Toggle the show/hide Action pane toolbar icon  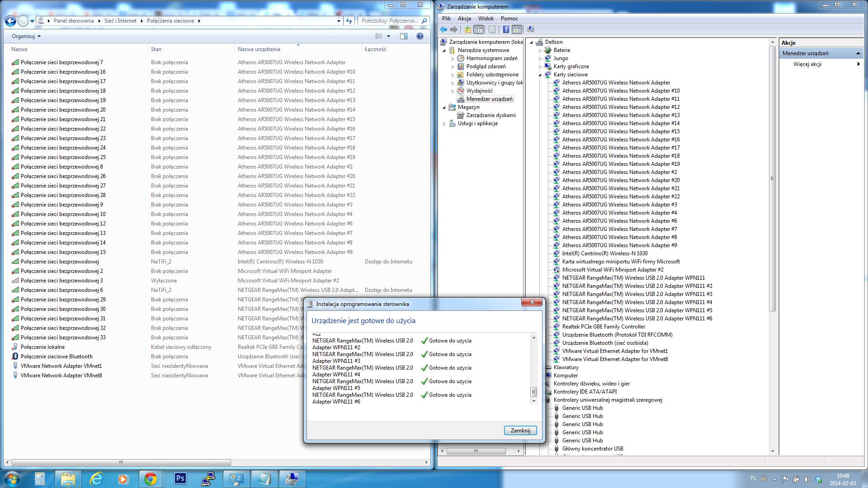517,29
